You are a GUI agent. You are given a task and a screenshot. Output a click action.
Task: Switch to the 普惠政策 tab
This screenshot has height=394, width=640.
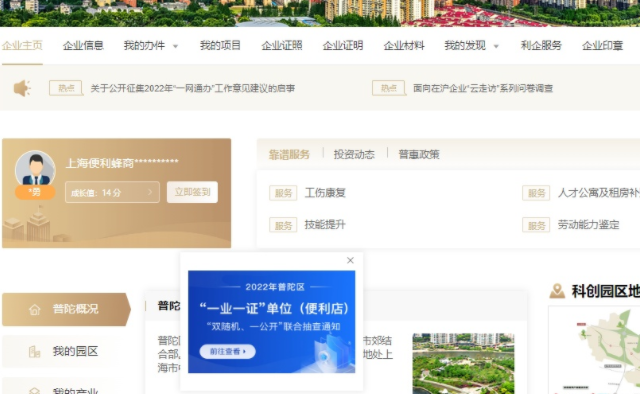(x=419, y=154)
